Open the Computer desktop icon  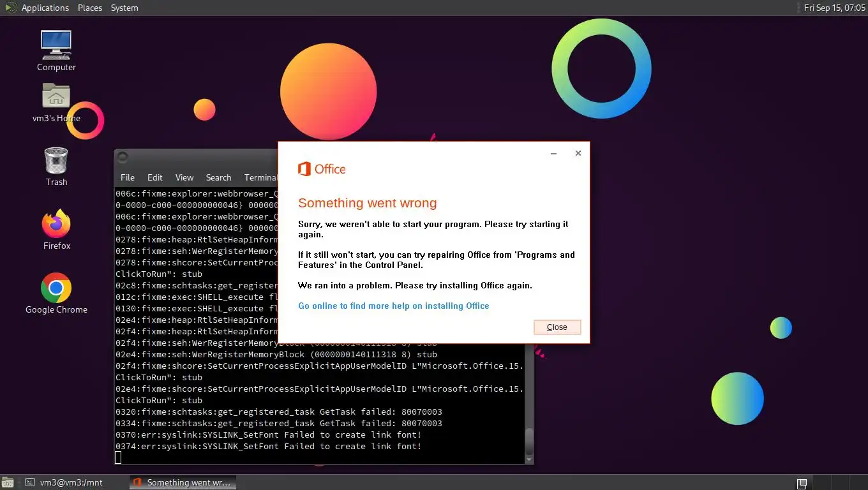56,50
